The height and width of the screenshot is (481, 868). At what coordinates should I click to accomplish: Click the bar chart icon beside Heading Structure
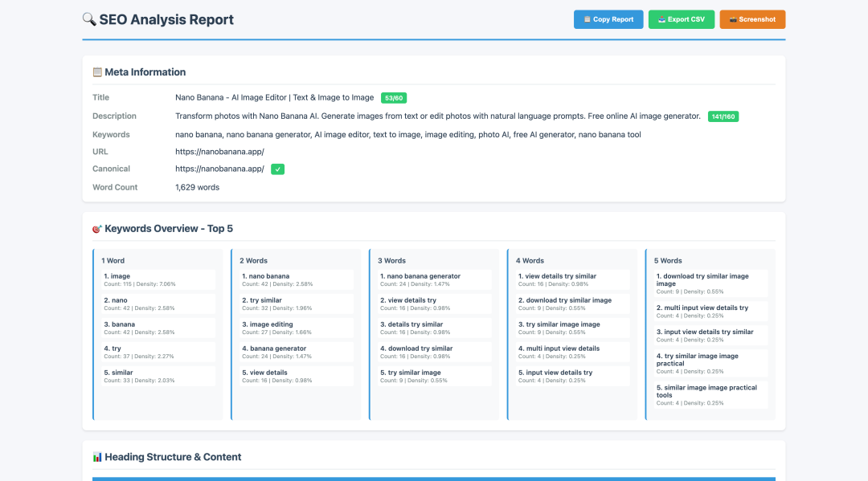coord(97,457)
